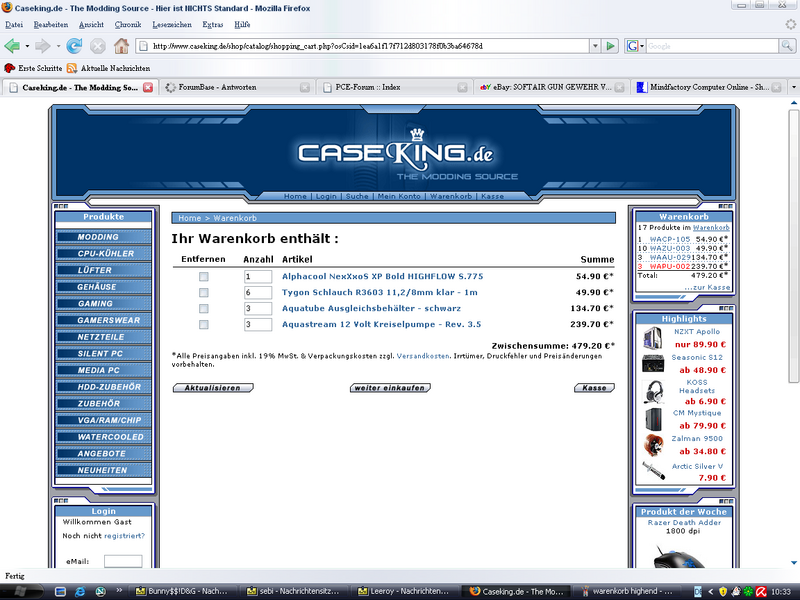Open the Lesezeichen menu
The width and height of the screenshot is (800, 600).
[x=172, y=24]
